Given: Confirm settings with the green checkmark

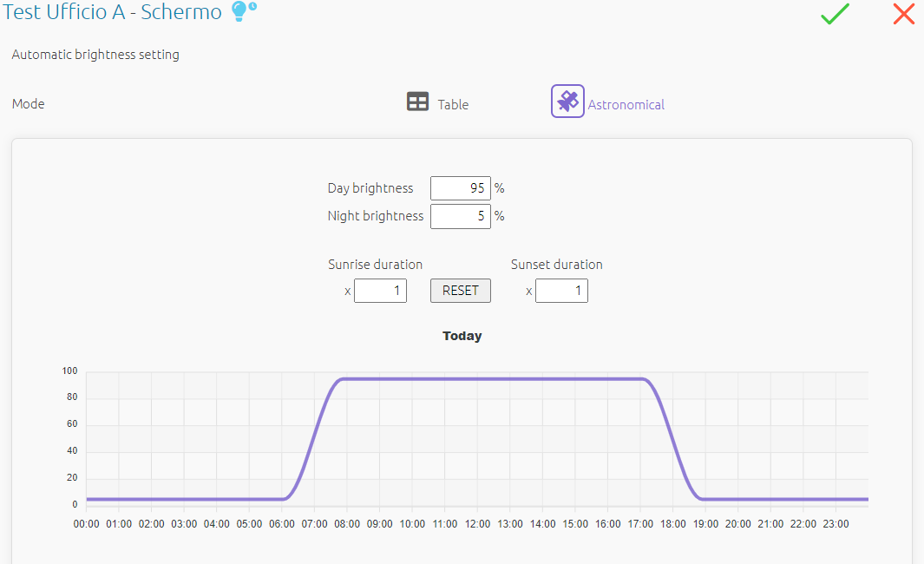Looking at the screenshot, I should (835, 14).
